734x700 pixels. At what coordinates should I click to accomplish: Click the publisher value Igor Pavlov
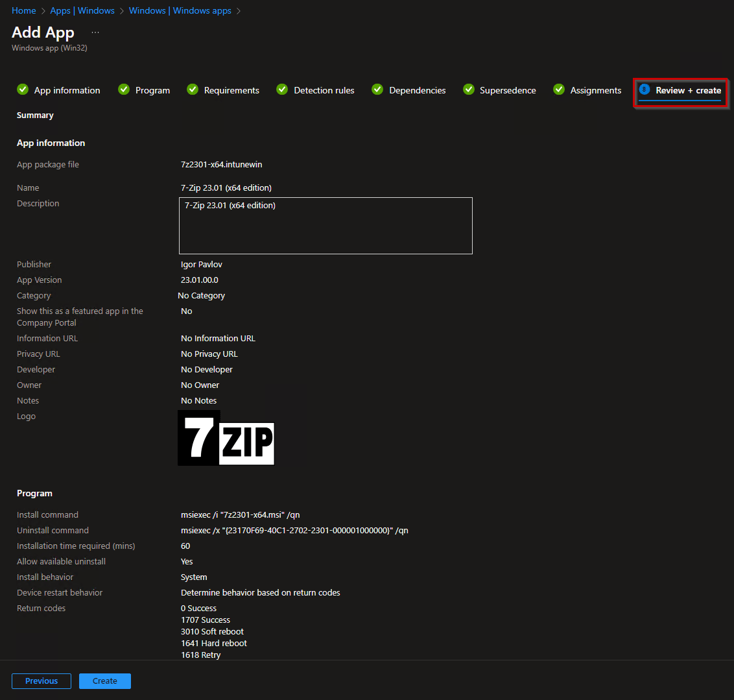[x=201, y=265]
